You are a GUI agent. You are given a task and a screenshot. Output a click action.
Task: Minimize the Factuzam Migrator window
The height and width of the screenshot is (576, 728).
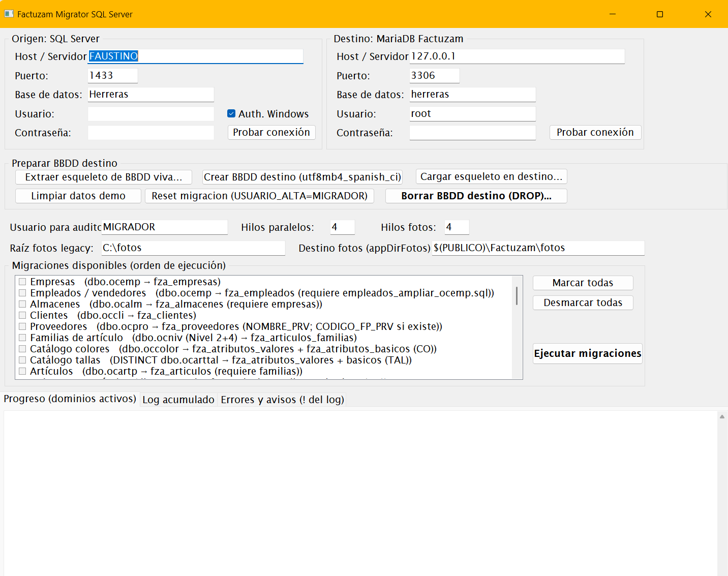pyautogui.click(x=613, y=14)
